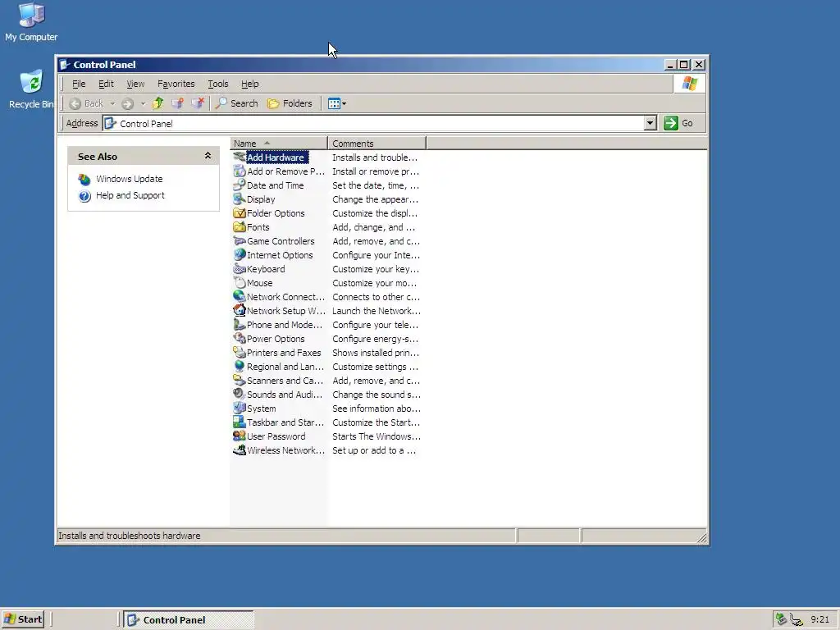Image resolution: width=840 pixels, height=630 pixels.
Task: Click the Search toolbar button
Action: (x=236, y=103)
